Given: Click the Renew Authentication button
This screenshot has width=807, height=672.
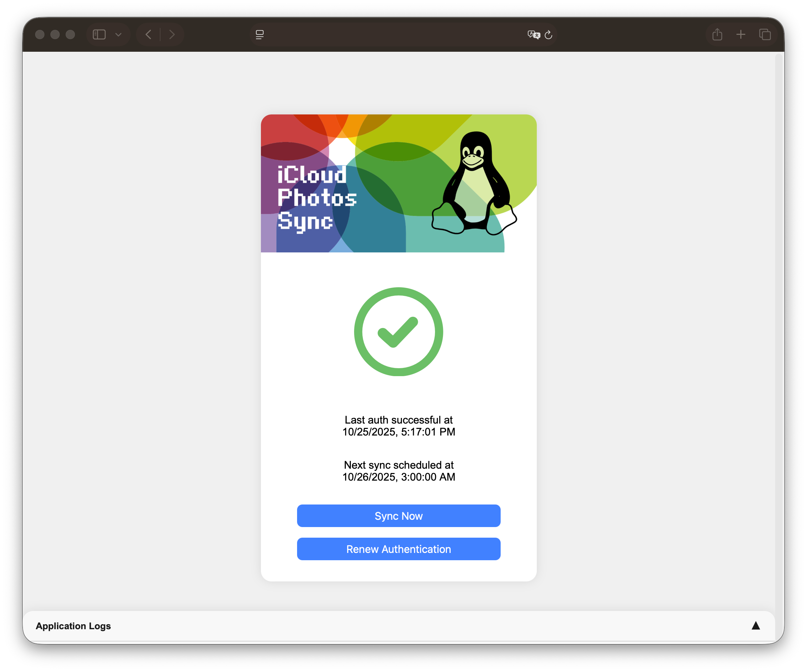Looking at the screenshot, I should click(399, 549).
